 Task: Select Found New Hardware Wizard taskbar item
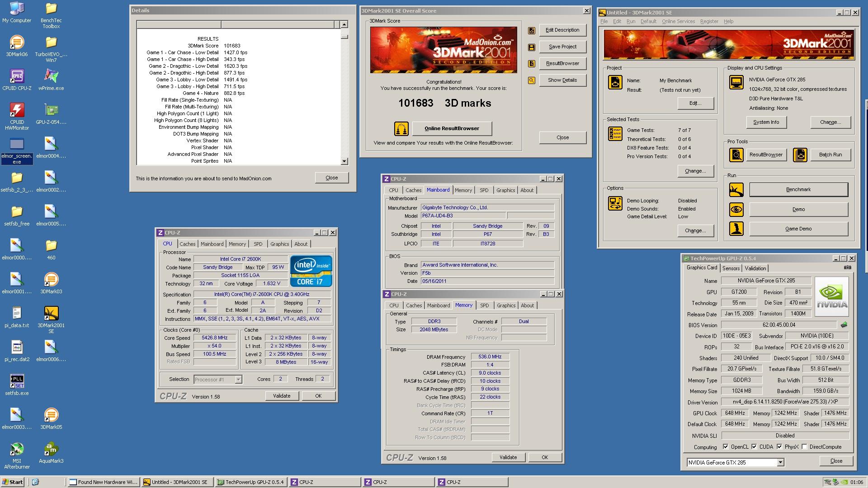tap(104, 482)
